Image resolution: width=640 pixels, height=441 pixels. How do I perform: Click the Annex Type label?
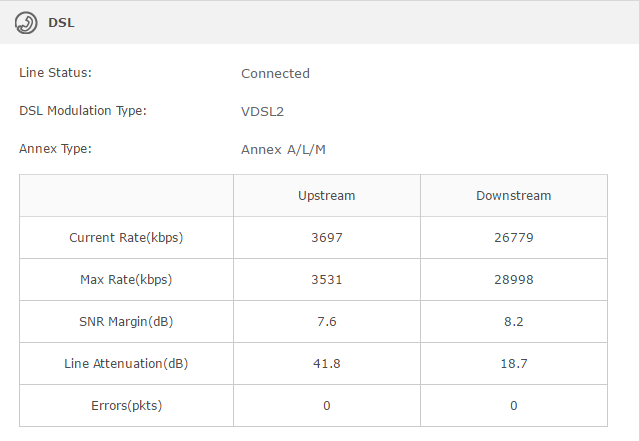[56, 149]
